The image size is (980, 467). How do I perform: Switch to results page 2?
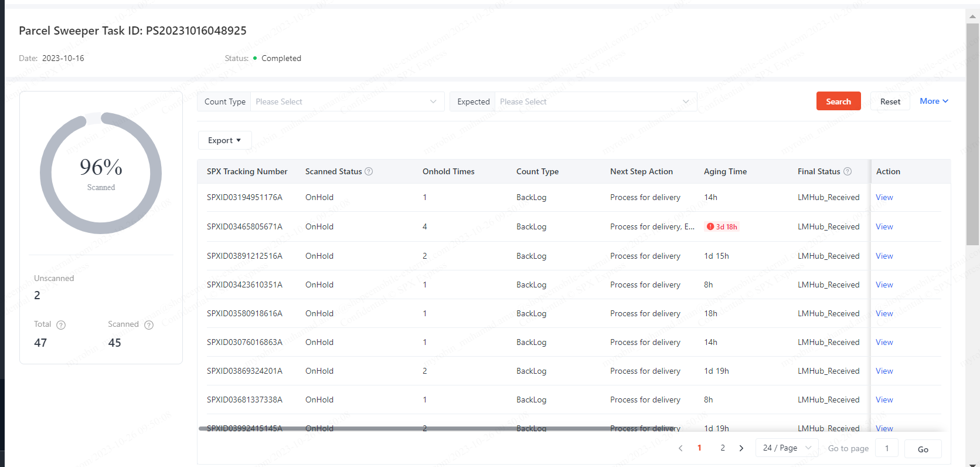pos(723,448)
